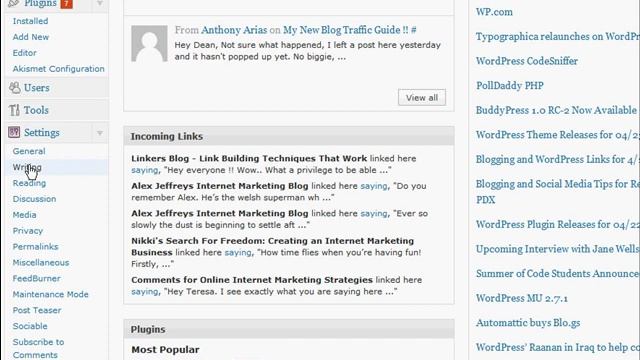Image resolution: width=640 pixels, height=360 pixels.
Task: Open Discussion settings
Action: (34, 199)
